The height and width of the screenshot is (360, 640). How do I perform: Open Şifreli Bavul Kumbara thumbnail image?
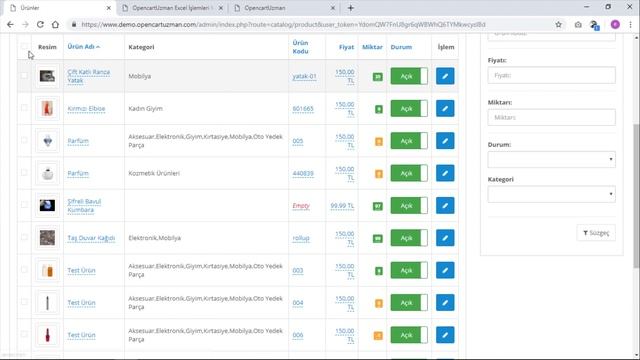47,205
